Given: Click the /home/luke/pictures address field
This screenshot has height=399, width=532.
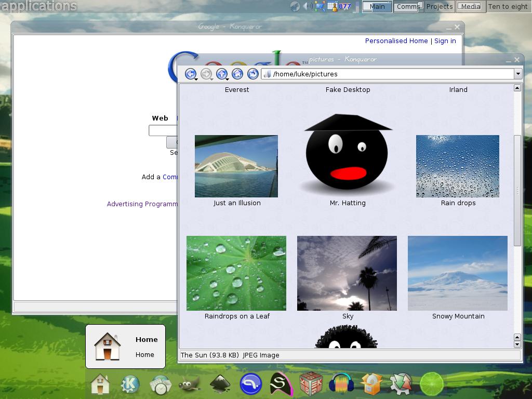Looking at the screenshot, I should (x=388, y=74).
